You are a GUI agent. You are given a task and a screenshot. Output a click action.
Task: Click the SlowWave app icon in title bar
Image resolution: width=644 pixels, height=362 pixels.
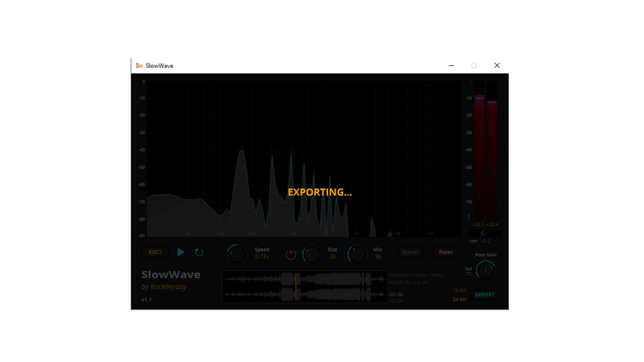pos(139,65)
